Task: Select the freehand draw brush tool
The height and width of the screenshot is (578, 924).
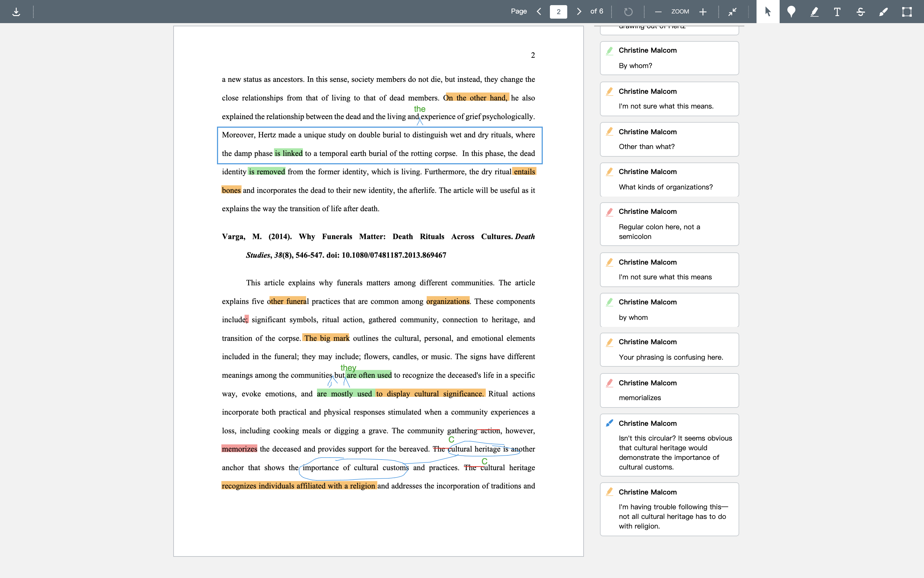Action: click(884, 12)
